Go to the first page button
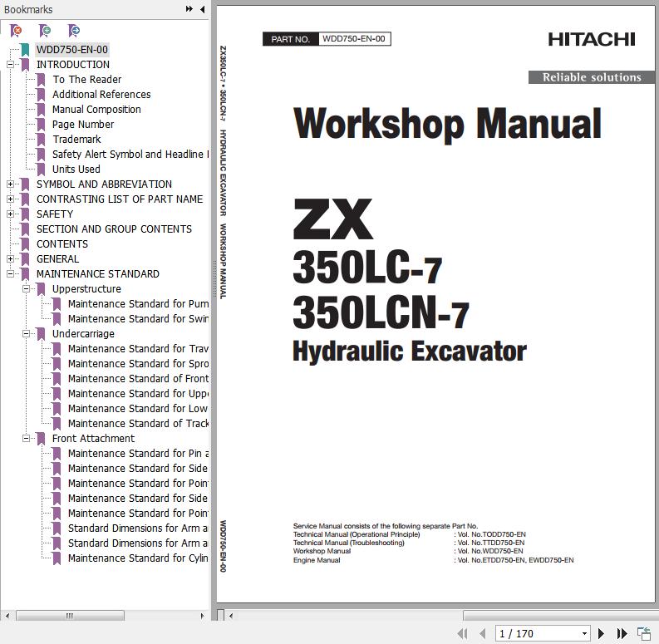 pos(462,633)
